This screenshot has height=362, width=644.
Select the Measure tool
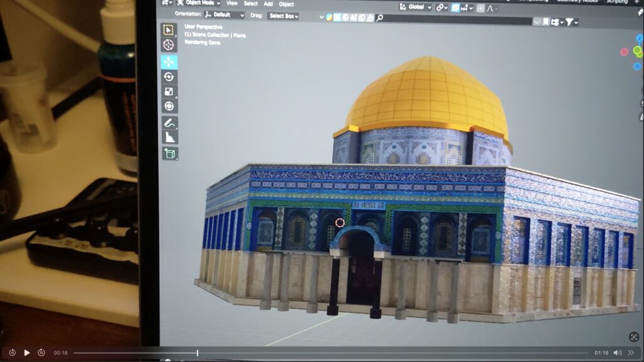169,138
